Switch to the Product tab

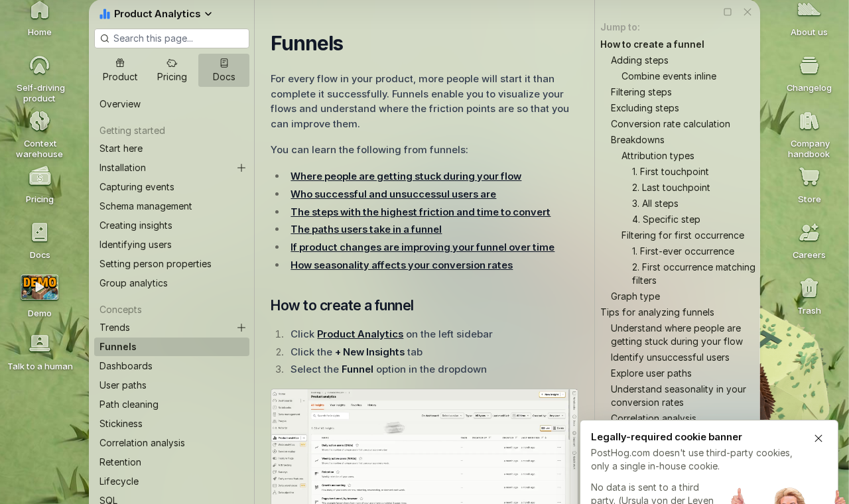(120, 70)
